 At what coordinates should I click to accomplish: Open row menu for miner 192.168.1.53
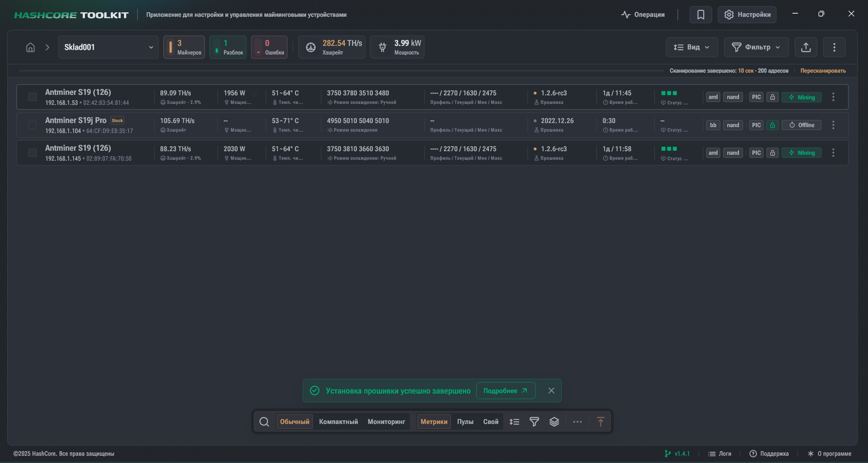tap(833, 97)
